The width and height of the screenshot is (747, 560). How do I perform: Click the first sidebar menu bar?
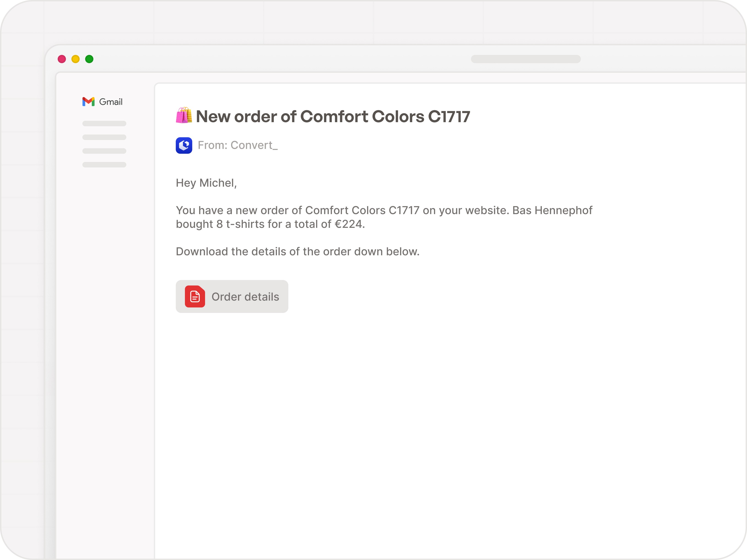(104, 124)
